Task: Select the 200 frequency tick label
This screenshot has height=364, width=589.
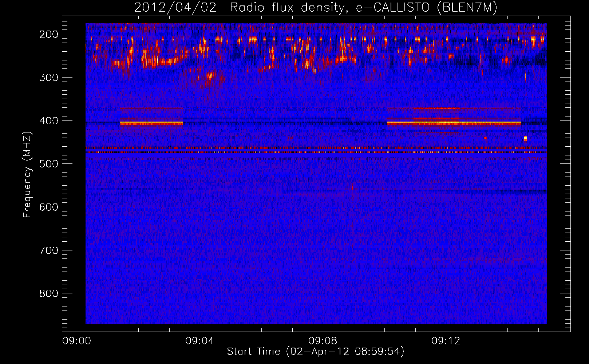Action: [49, 34]
